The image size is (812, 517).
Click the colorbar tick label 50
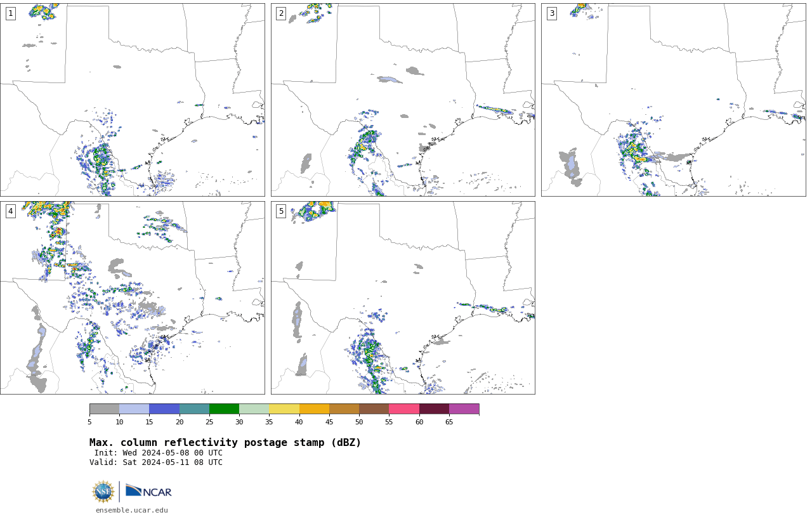coord(359,422)
